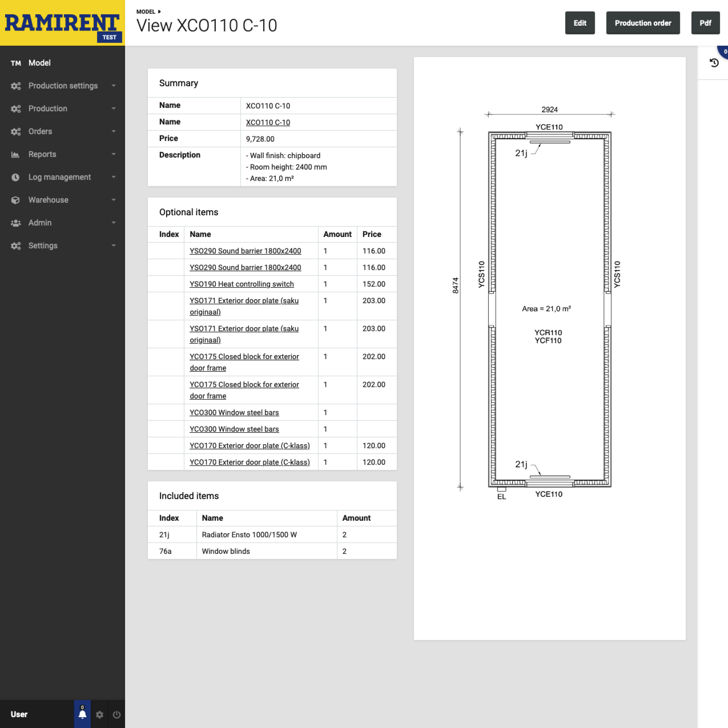
Task: Click the Reports chart icon
Action: pyautogui.click(x=15, y=154)
